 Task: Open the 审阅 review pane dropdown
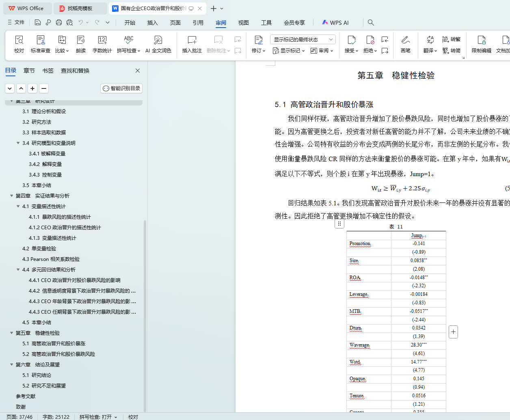322,51
